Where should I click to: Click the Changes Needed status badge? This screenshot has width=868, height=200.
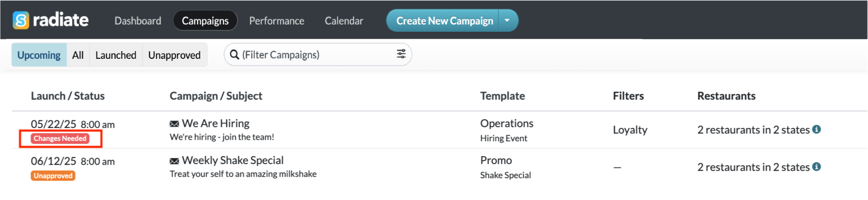[x=60, y=139]
